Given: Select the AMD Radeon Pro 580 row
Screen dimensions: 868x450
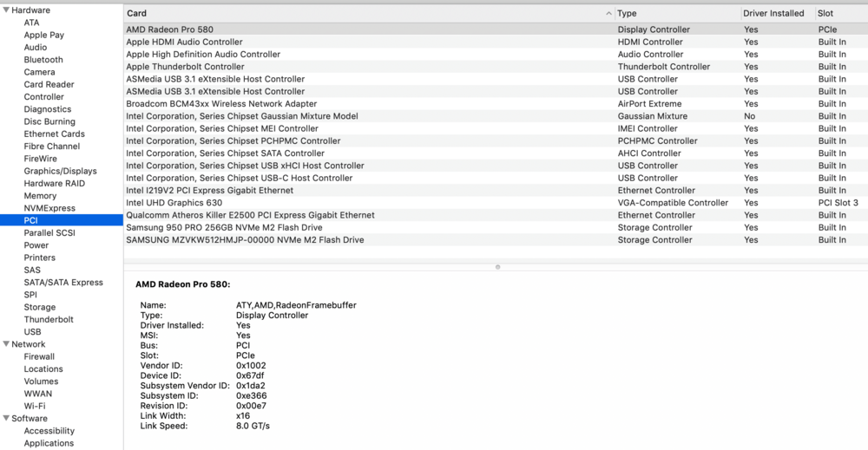Looking at the screenshot, I should tap(496, 29).
